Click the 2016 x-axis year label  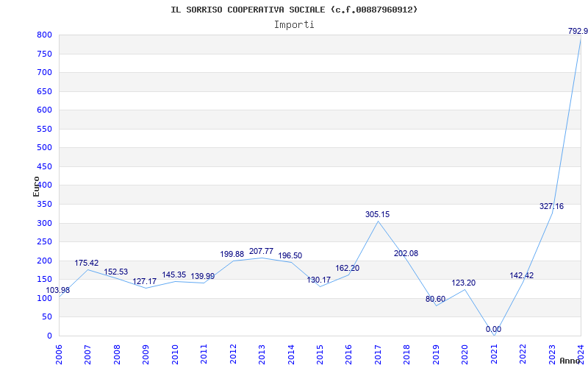click(x=348, y=355)
